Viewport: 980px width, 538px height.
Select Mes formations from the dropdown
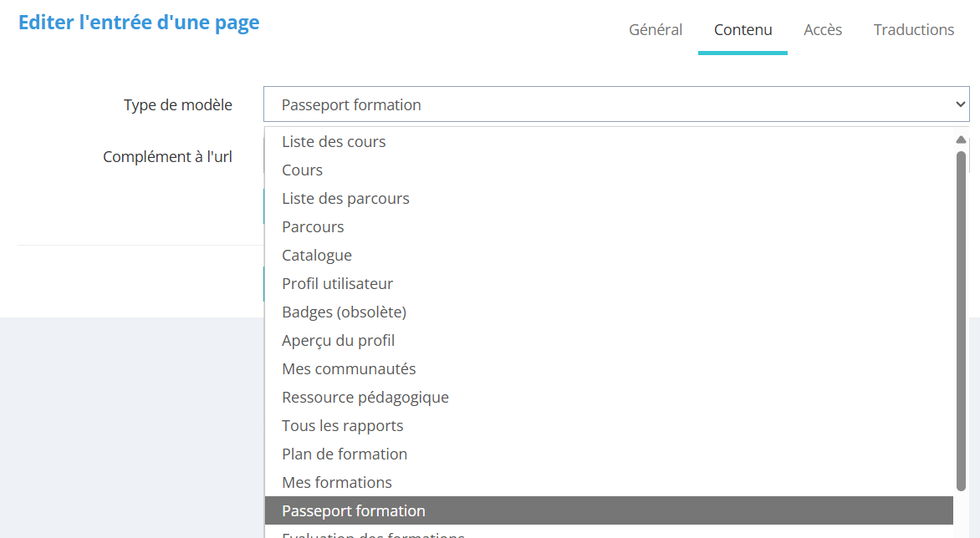click(x=337, y=482)
